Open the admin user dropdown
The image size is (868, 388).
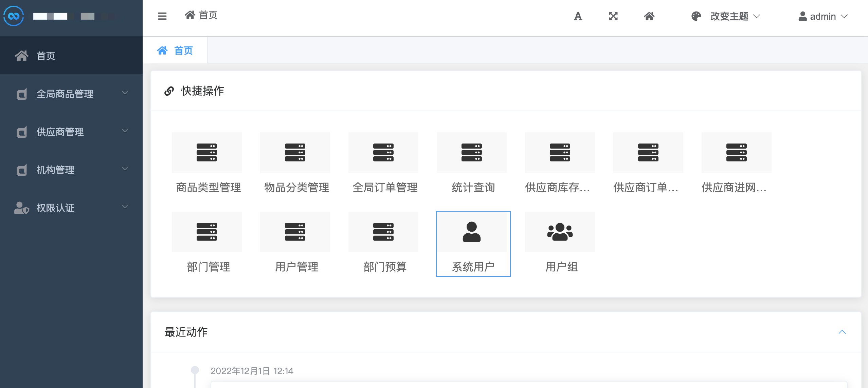click(823, 16)
